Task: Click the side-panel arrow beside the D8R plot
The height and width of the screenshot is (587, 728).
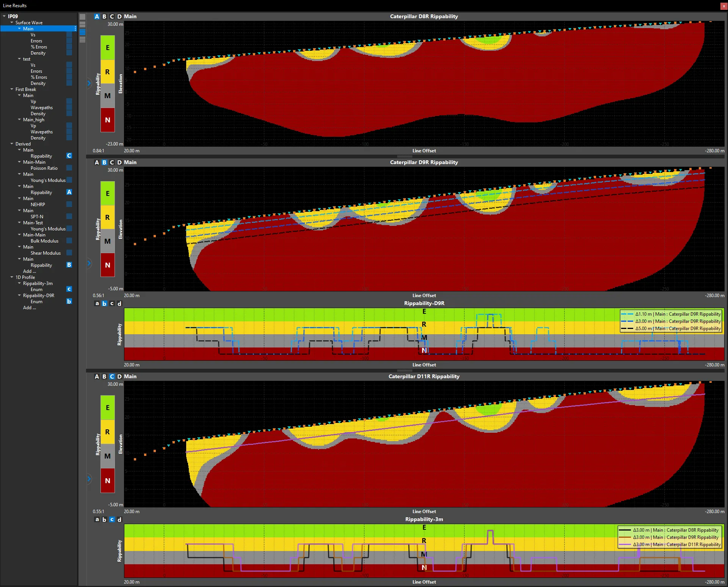Action: (89, 83)
